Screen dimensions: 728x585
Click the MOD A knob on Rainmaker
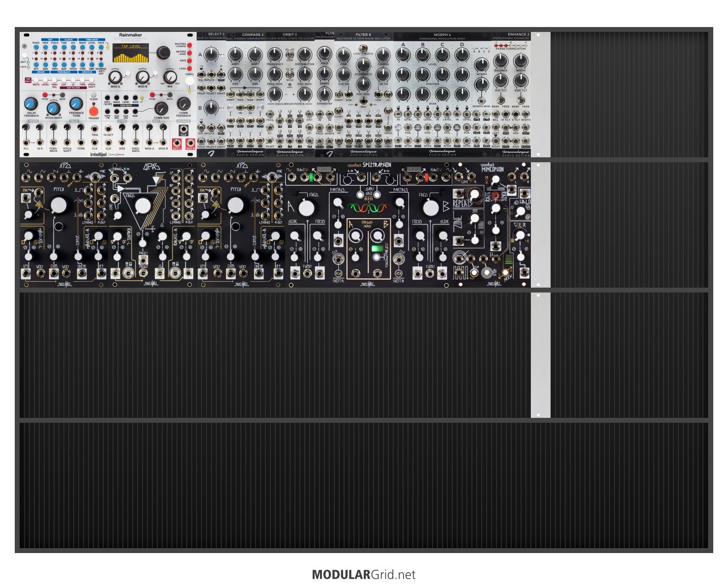(x=116, y=77)
